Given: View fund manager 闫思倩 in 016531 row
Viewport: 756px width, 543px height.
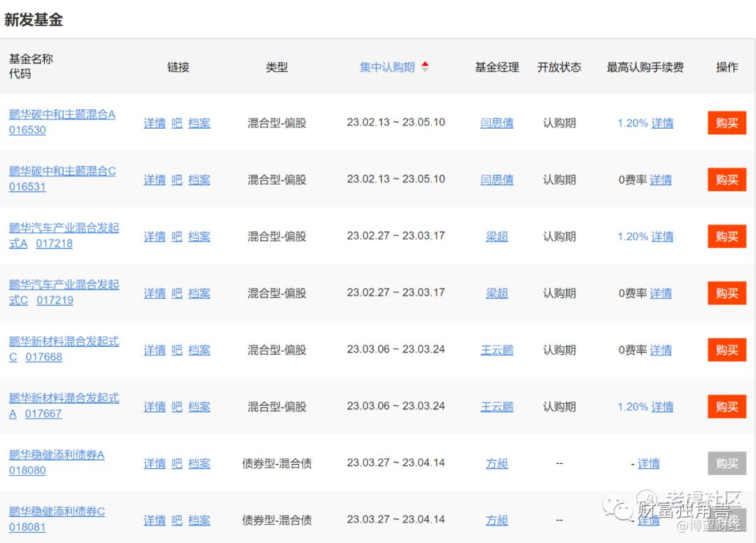Looking at the screenshot, I should 496,181.
